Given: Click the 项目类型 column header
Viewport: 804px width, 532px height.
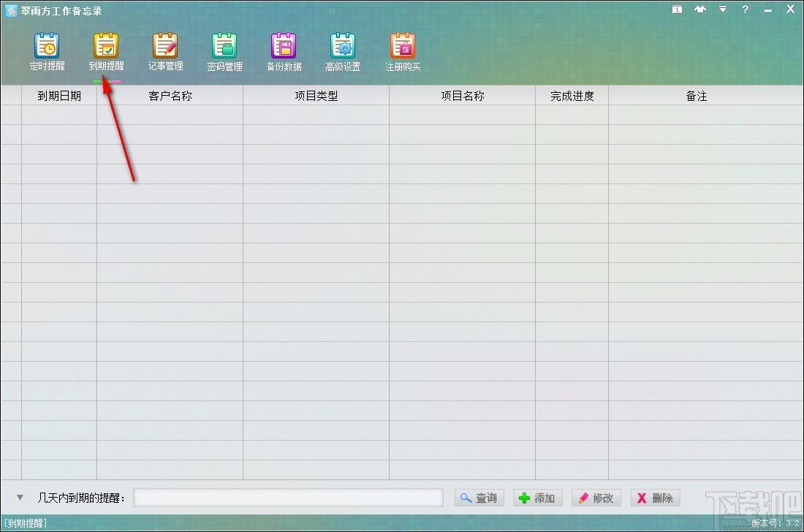Looking at the screenshot, I should (316, 96).
